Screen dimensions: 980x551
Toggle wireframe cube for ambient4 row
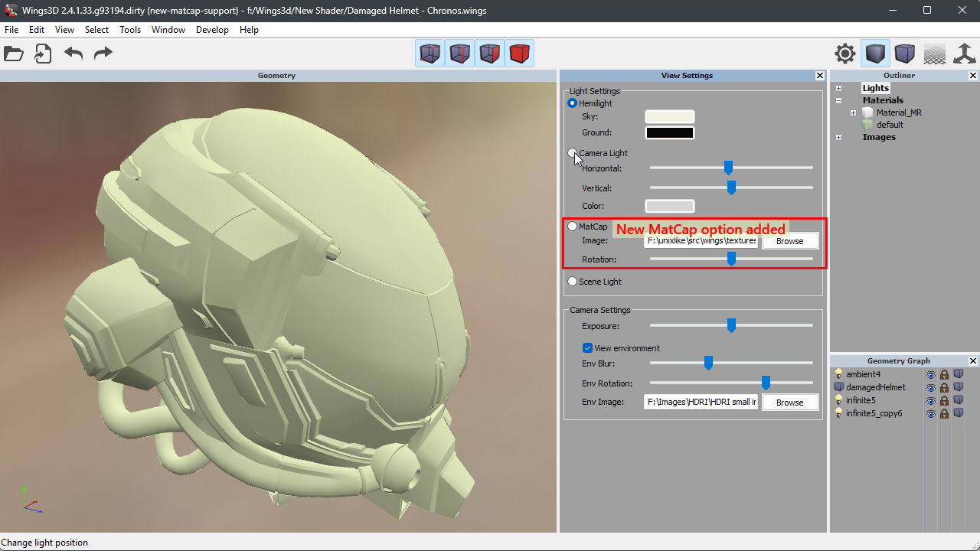[958, 375]
